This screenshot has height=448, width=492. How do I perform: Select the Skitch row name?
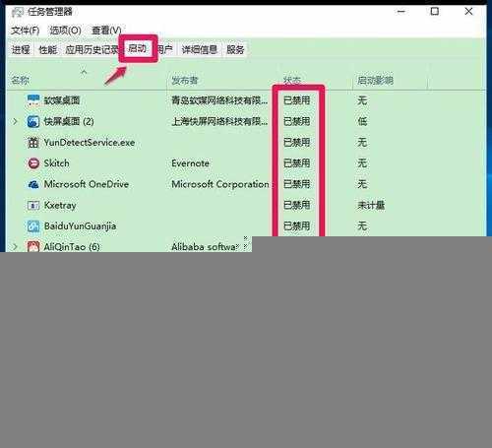56,163
